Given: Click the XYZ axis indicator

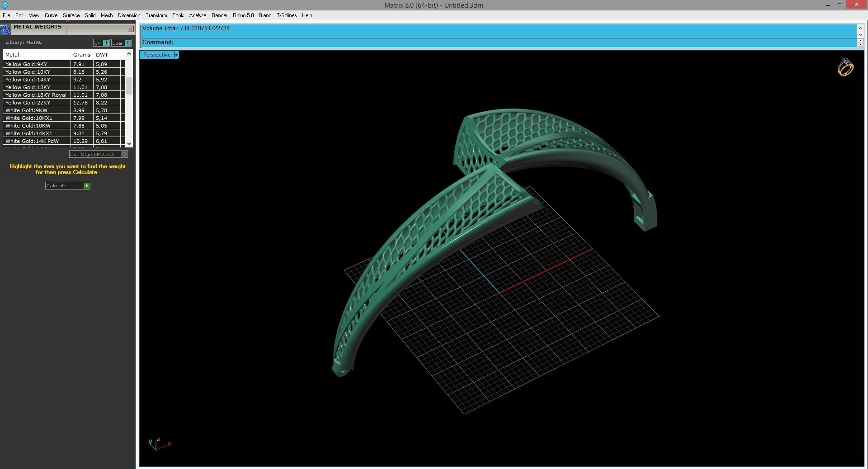Looking at the screenshot, I should pyautogui.click(x=160, y=443).
